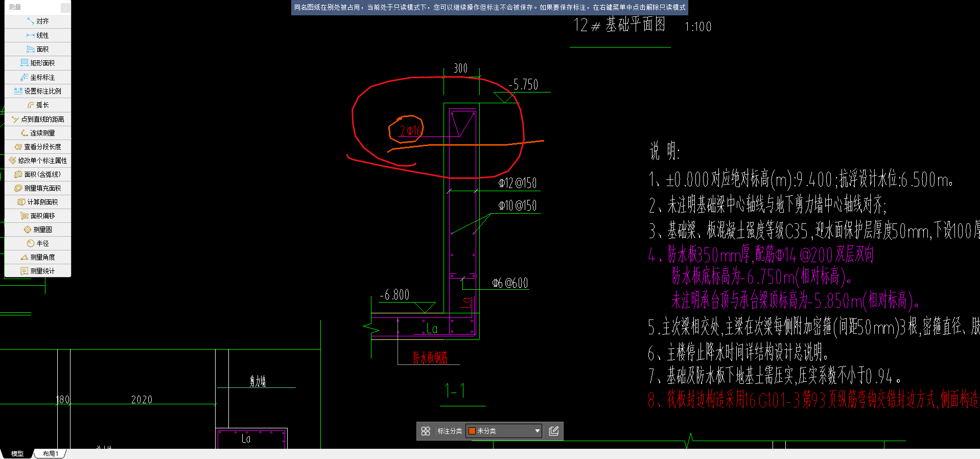Choose 面积(含弧线) area with arcs tool
Image resolution: width=980 pixels, height=459 pixels.
point(38,174)
